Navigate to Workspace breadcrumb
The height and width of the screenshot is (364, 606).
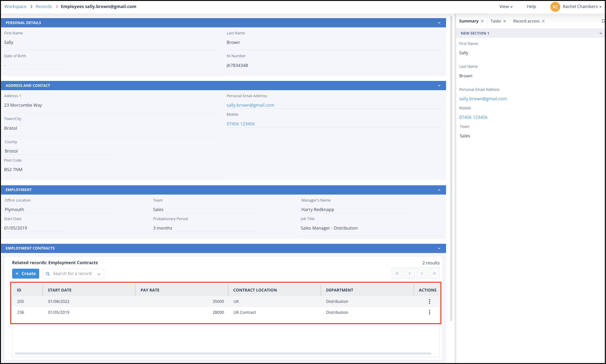15,7
